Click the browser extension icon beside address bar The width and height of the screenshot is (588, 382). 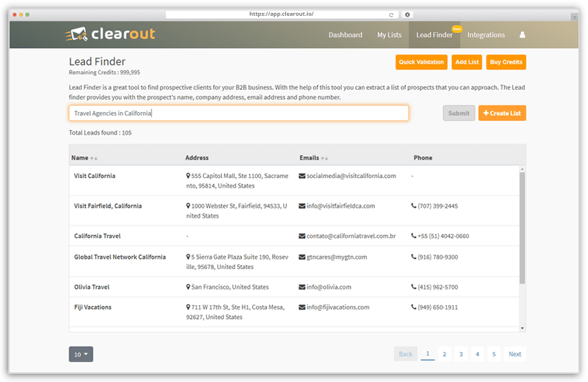click(407, 14)
